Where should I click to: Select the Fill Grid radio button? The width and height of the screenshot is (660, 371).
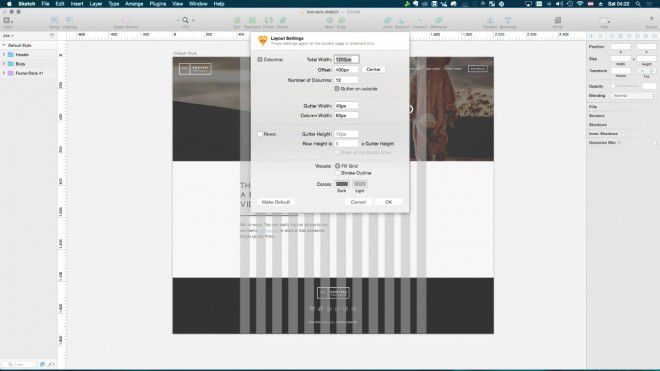point(337,166)
